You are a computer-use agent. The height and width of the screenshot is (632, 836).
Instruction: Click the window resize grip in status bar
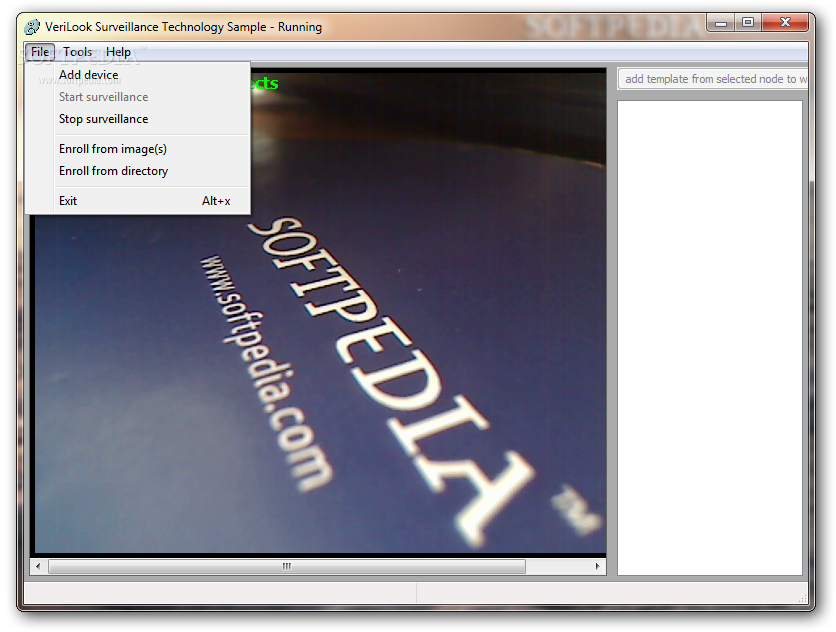[802, 598]
